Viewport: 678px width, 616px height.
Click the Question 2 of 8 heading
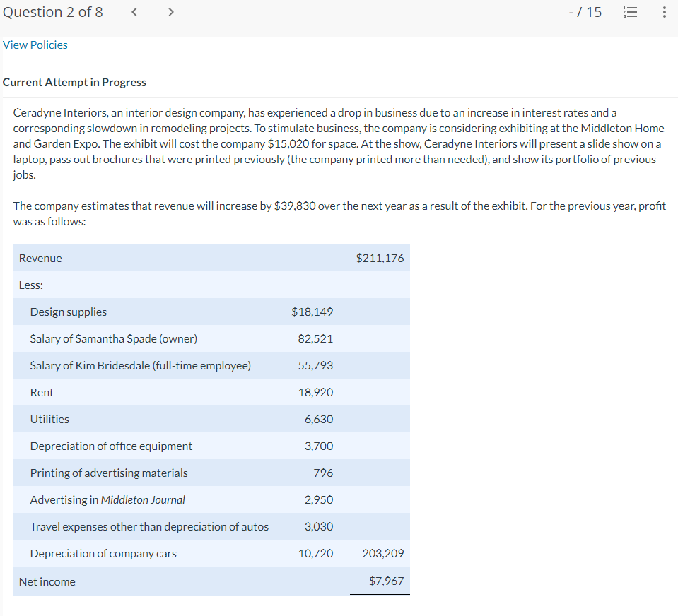(52, 12)
